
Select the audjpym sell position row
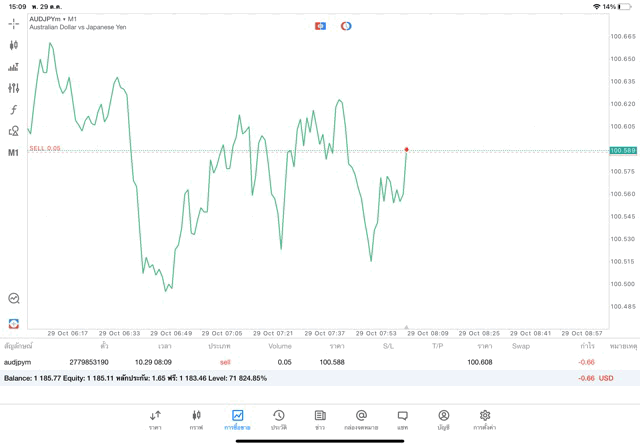click(300, 362)
